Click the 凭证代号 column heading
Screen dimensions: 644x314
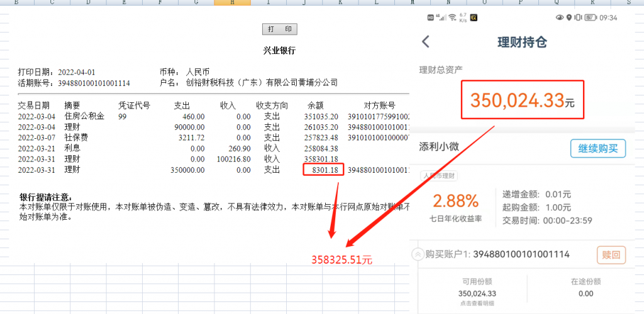134,106
